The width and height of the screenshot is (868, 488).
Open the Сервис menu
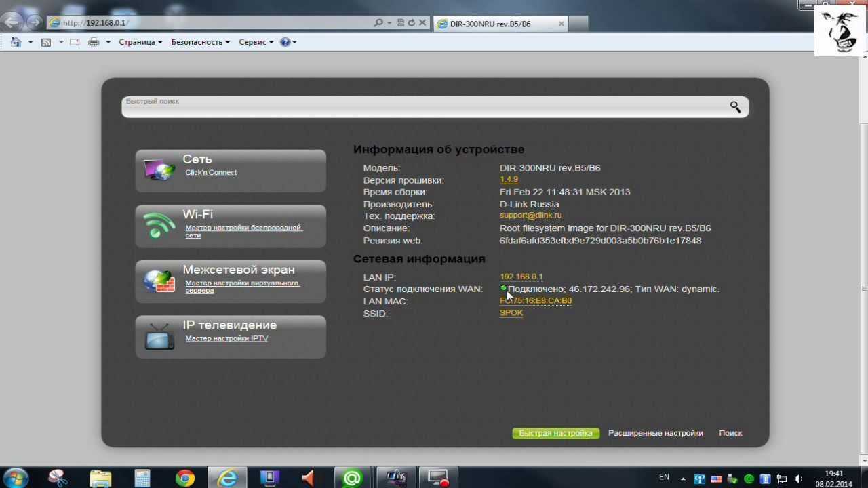coord(256,42)
